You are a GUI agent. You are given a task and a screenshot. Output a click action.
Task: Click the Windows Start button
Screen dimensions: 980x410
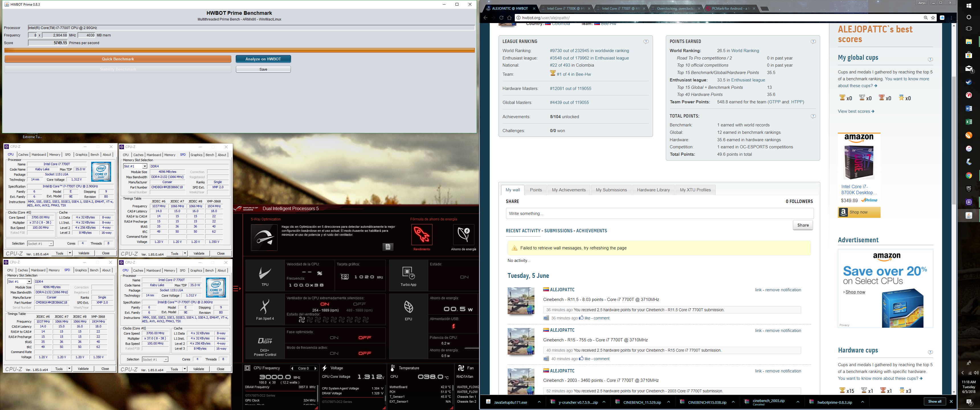point(969,6)
